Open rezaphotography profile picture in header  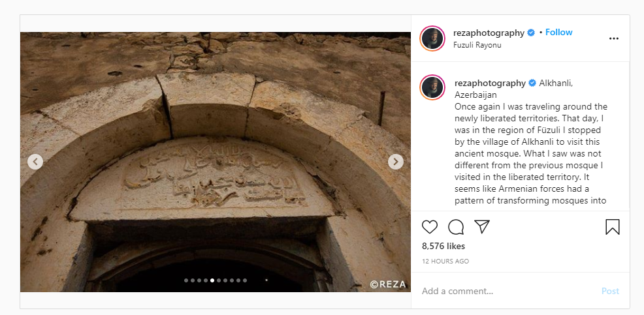point(432,38)
